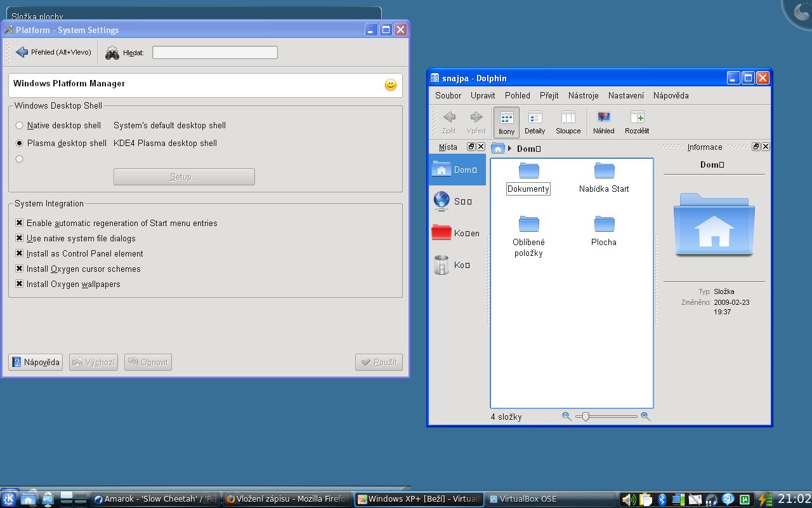This screenshot has height=508, width=812.
Task: Switch to Amarok task in taskbar
Action: (155, 499)
